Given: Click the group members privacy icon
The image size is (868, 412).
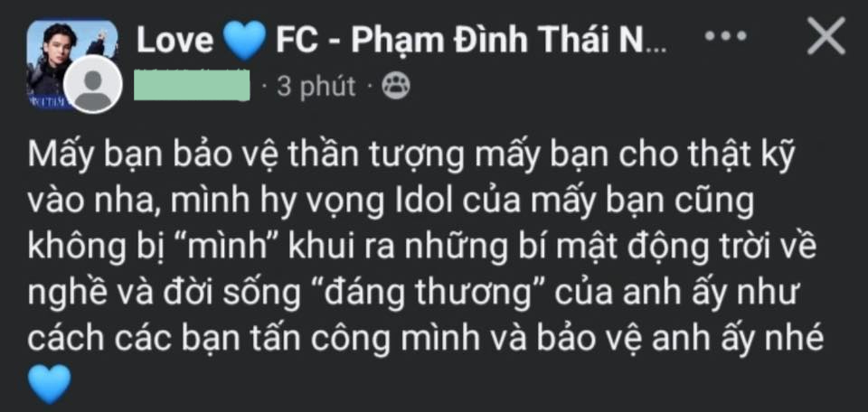Looking at the screenshot, I should tap(396, 87).
